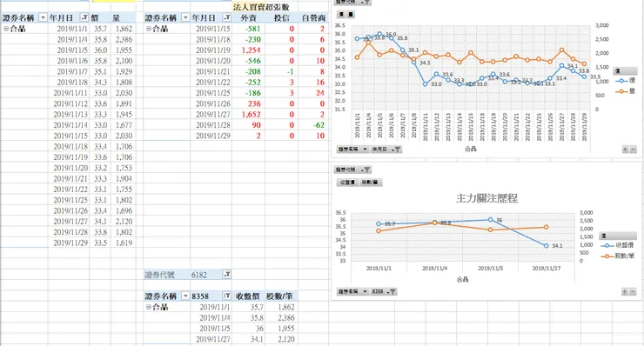Click 合晶 axis title under top chart

pos(470,149)
